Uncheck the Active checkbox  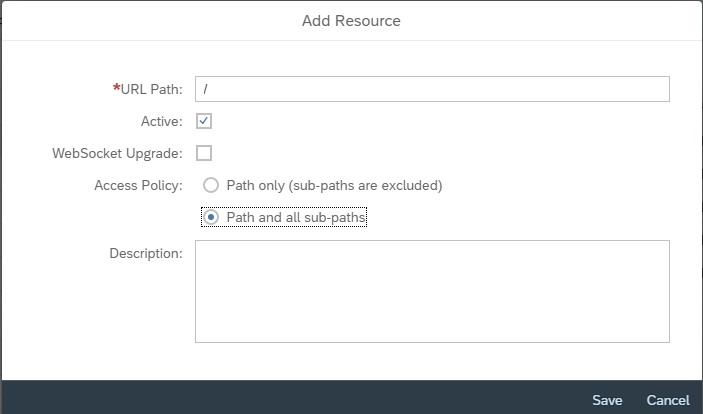click(x=204, y=121)
